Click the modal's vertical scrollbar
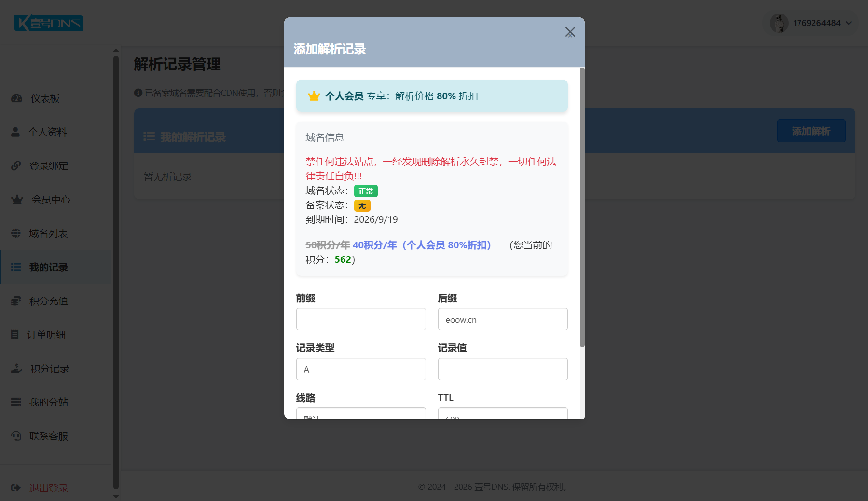Screen dimensions: 868x501 pyautogui.click(x=582, y=207)
